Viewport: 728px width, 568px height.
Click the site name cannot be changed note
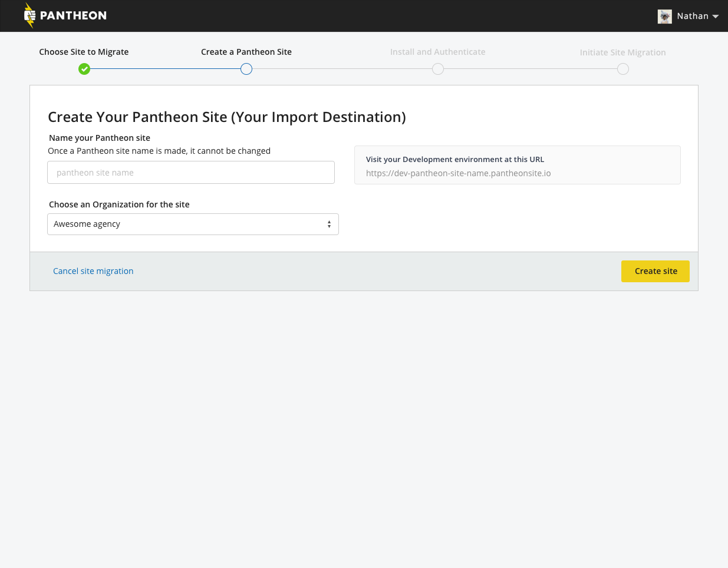[x=159, y=151]
